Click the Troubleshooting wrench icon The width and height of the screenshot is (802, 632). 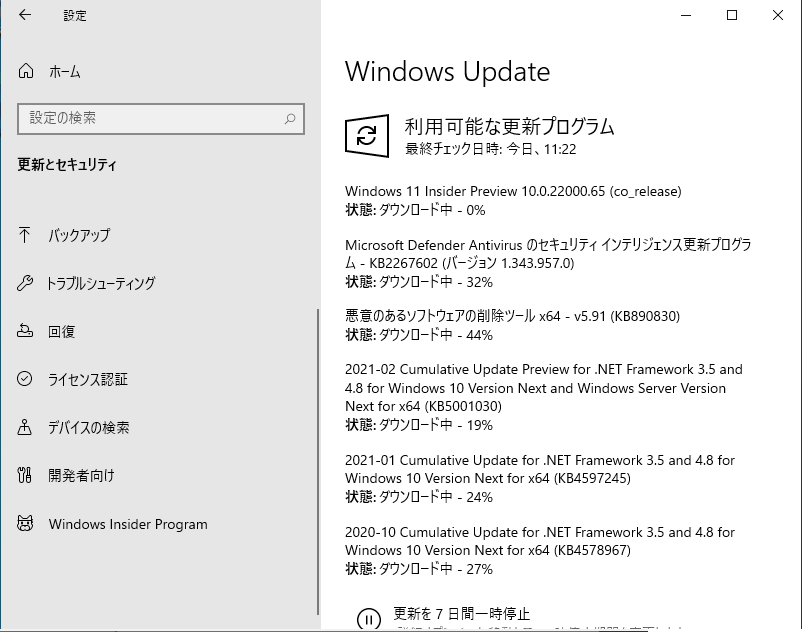coord(25,283)
